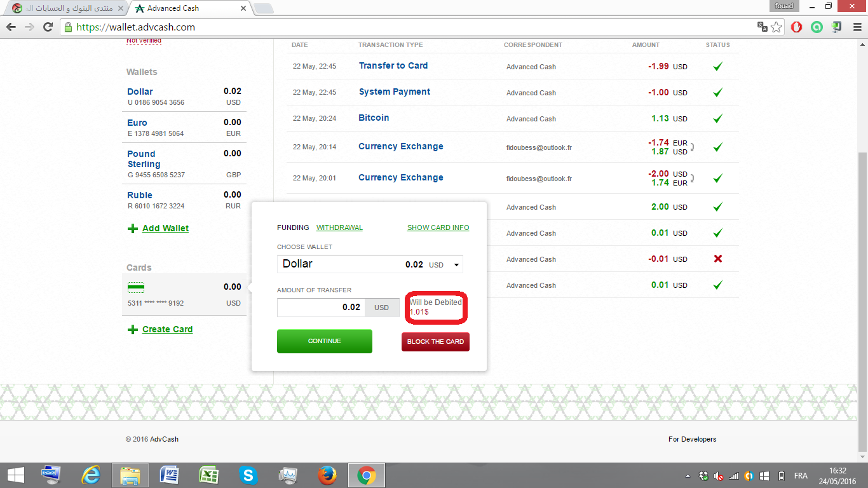Click the STATUS column header
Image resolution: width=868 pixels, height=488 pixels.
click(x=717, y=45)
